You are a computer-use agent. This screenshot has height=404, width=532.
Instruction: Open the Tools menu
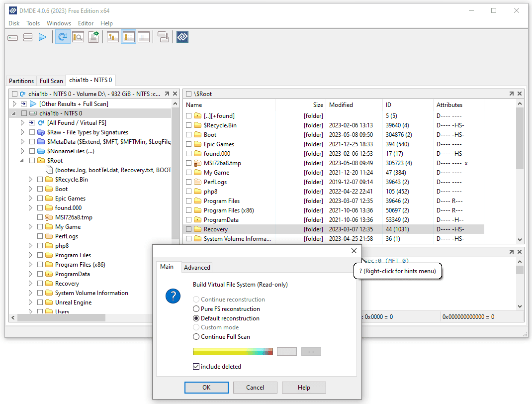(33, 23)
